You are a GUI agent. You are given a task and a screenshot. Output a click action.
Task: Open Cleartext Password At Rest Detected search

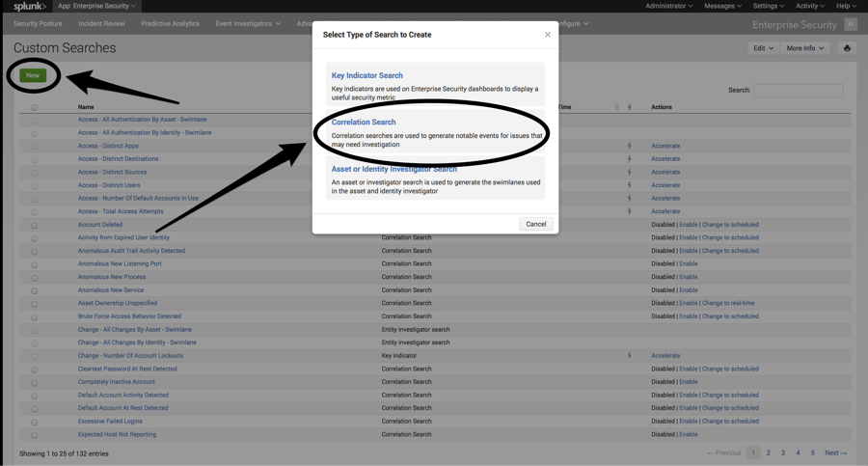pos(127,369)
